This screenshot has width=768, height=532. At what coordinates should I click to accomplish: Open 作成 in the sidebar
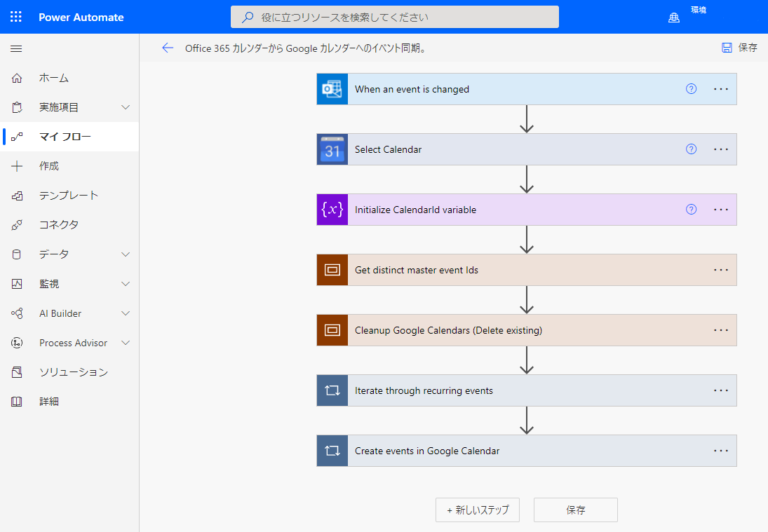pyautogui.click(x=69, y=166)
